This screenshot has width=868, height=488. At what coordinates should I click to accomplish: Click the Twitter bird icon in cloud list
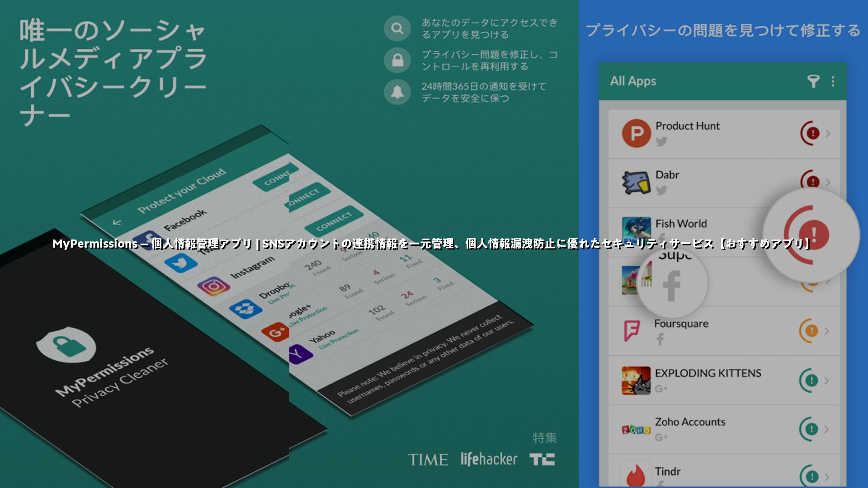180,263
